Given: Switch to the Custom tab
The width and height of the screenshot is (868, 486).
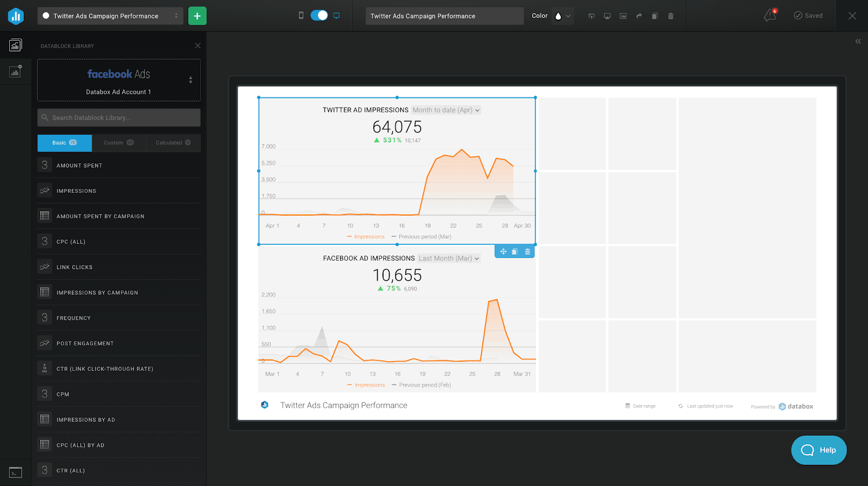Looking at the screenshot, I should point(119,143).
